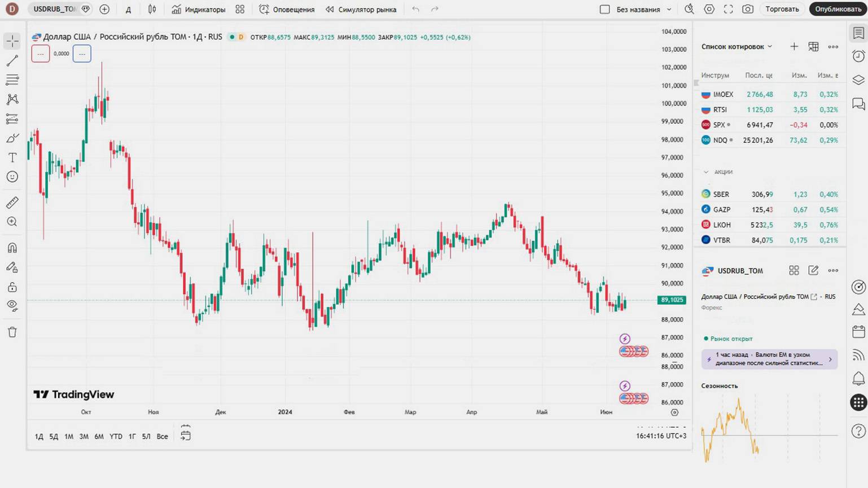868x488 pixels.
Task: Expand the Список котировок dropdown
Action: click(x=770, y=47)
